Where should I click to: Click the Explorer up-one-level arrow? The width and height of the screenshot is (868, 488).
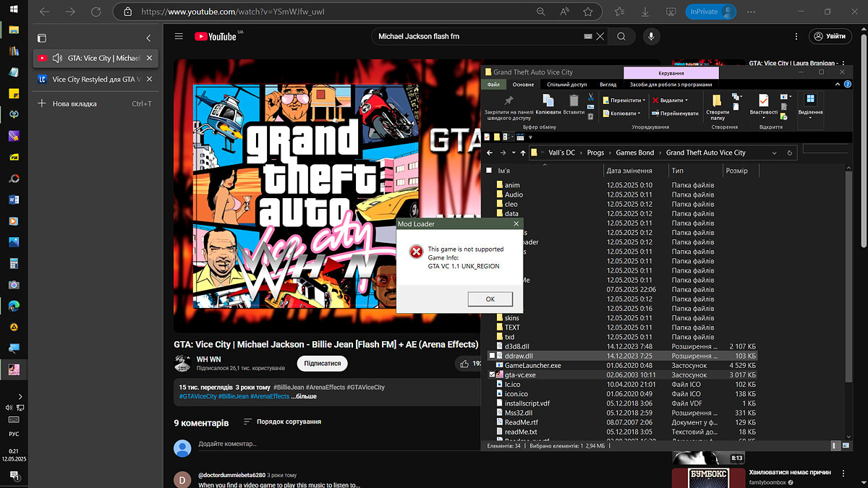tap(523, 153)
